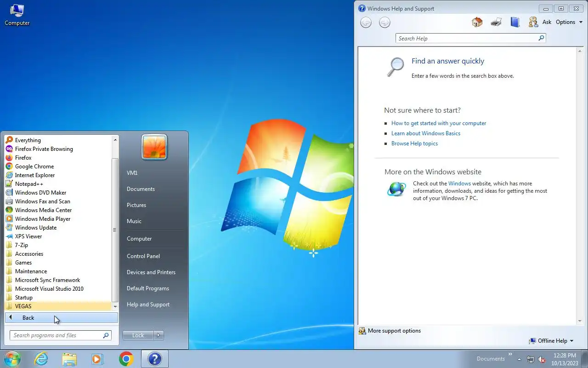Image resolution: width=588 pixels, height=368 pixels.
Task: Show hidden icons in system tray
Action: 519,359
